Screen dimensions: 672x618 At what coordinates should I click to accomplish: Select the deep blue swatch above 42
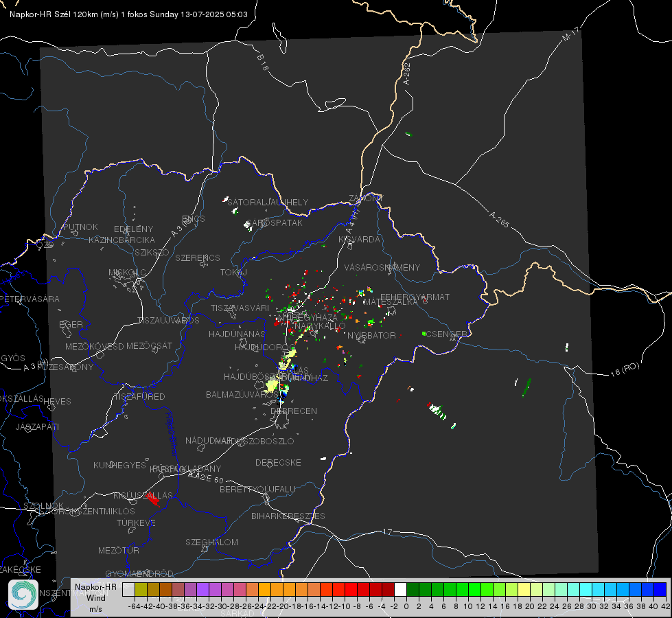(x=660, y=589)
